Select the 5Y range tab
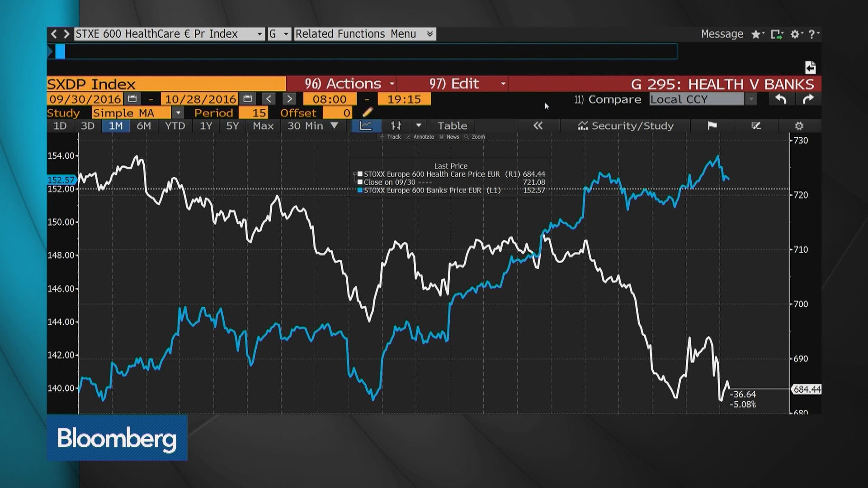868x488 pixels. pos(232,126)
